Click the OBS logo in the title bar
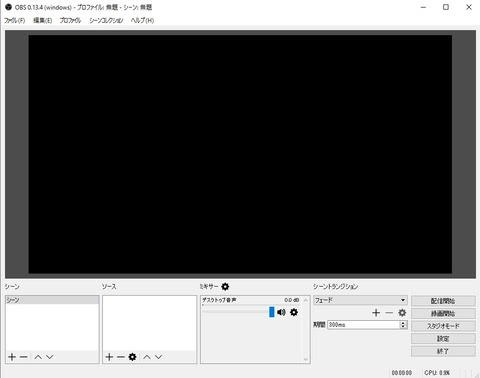This screenshot has height=378, width=480. click(8, 7)
